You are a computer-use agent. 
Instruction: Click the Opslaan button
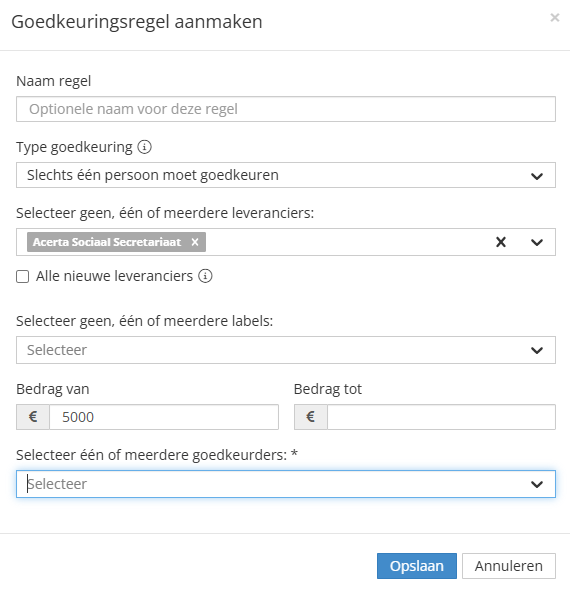click(417, 566)
